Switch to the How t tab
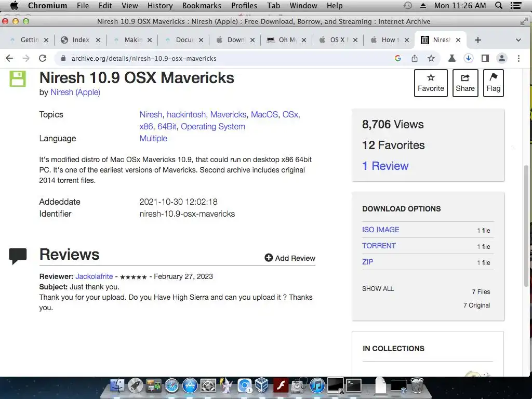The width and height of the screenshot is (532, 399). click(390, 40)
